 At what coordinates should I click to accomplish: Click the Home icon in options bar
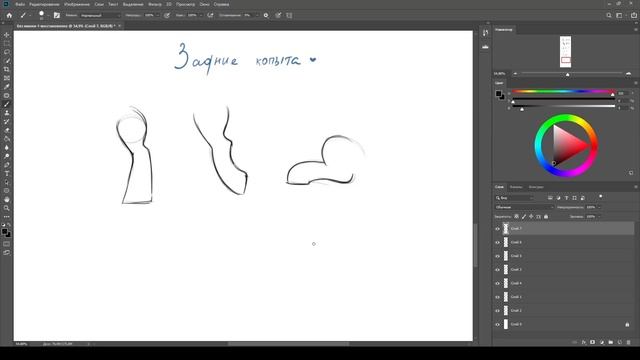tap(9, 15)
